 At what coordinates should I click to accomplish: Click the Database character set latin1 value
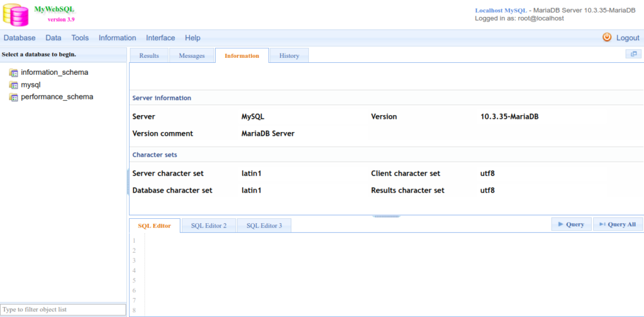(252, 191)
